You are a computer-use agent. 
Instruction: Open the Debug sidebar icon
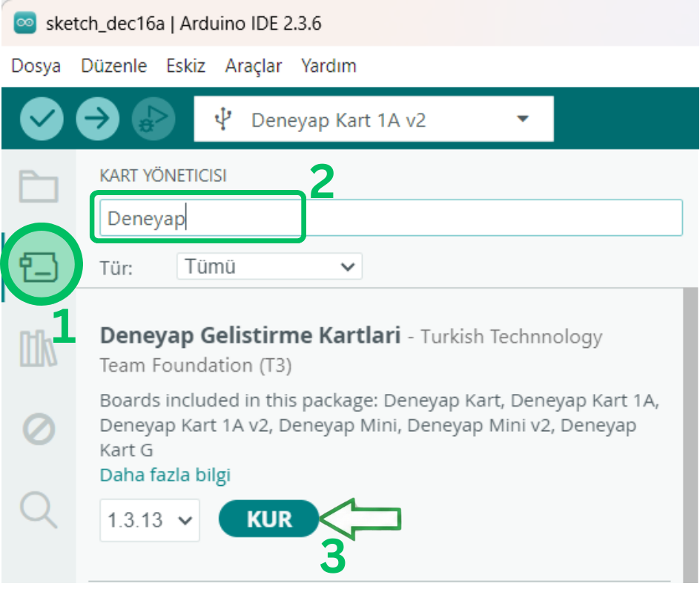39,430
